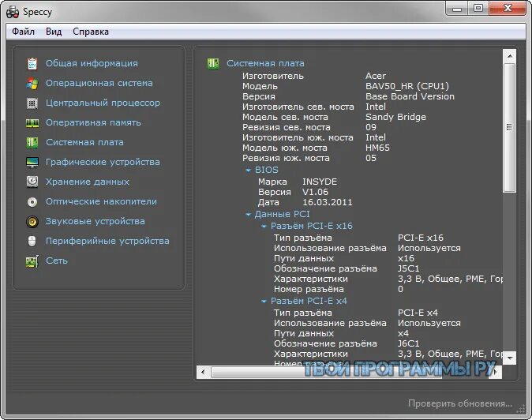Collapse the BIOS node
Viewport: 532px width, 420px height.
coord(248,171)
